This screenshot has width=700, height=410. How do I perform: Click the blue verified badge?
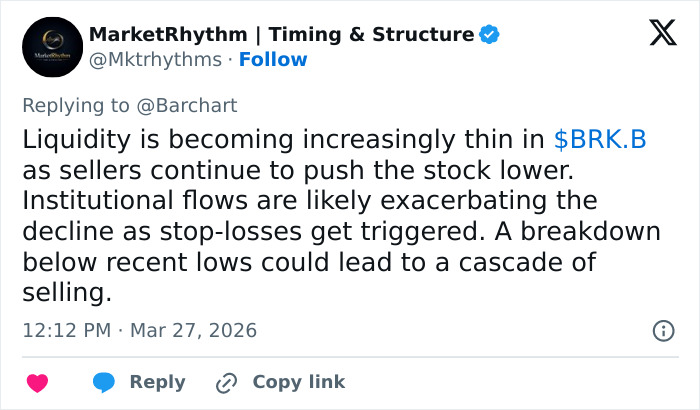click(489, 35)
